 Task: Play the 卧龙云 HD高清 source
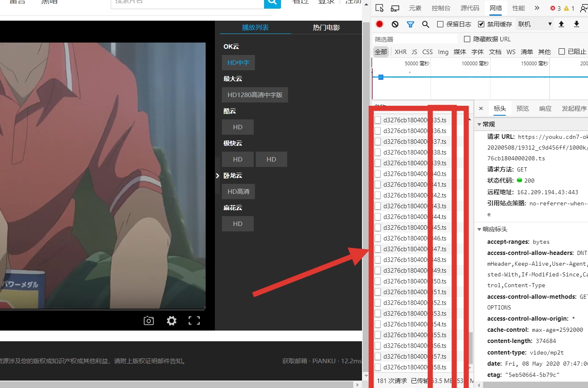(x=238, y=191)
